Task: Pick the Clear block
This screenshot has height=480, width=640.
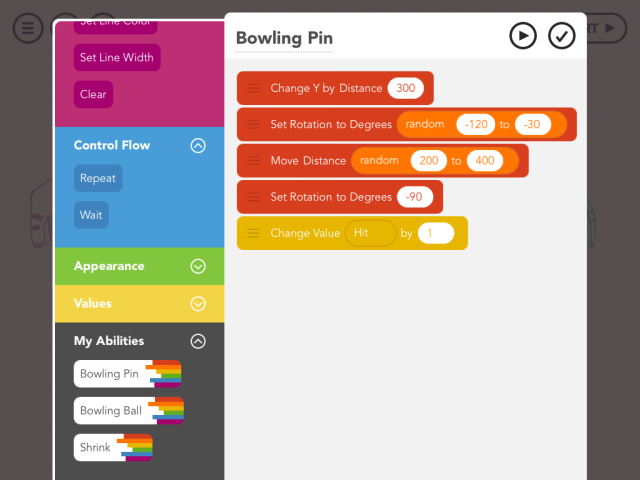Action: (93, 95)
